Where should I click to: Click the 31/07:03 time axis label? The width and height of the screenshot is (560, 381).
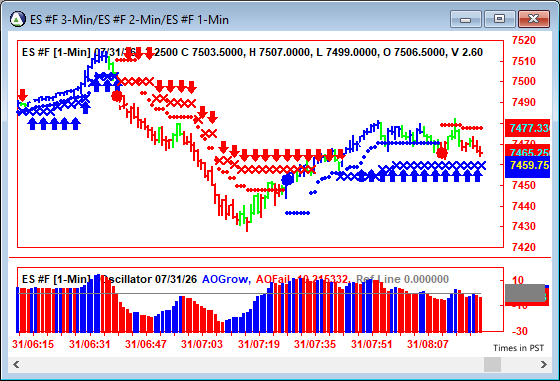click(x=202, y=345)
